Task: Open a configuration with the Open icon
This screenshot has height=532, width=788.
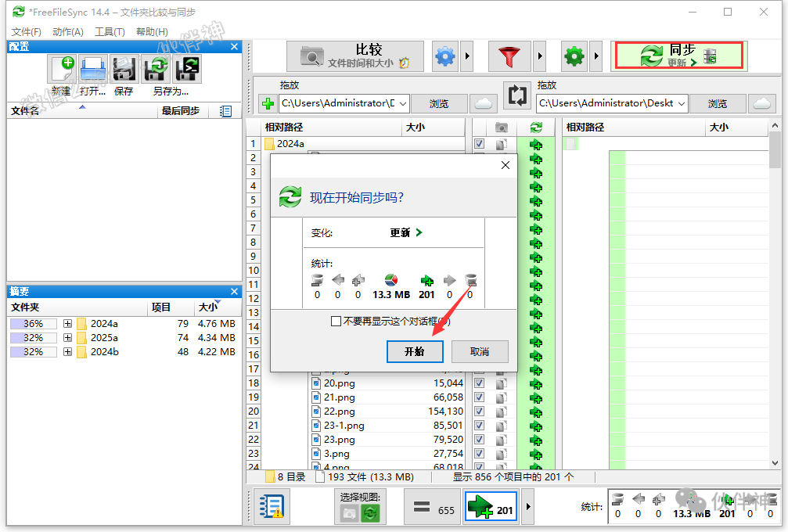Action: [93, 69]
